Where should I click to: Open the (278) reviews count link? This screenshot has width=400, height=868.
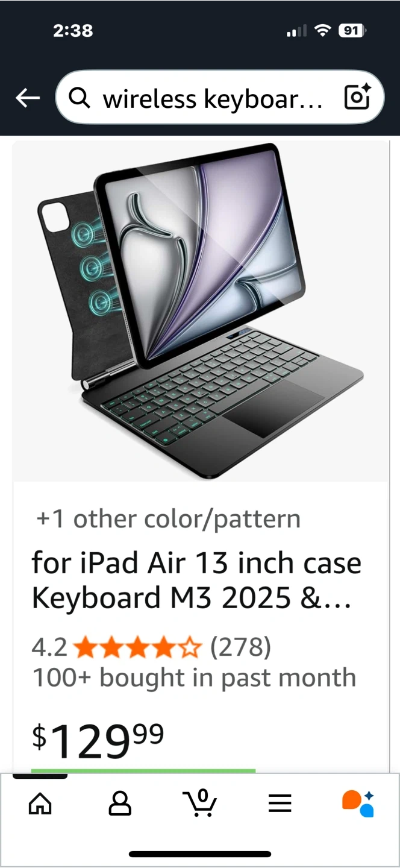pyautogui.click(x=240, y=648)
